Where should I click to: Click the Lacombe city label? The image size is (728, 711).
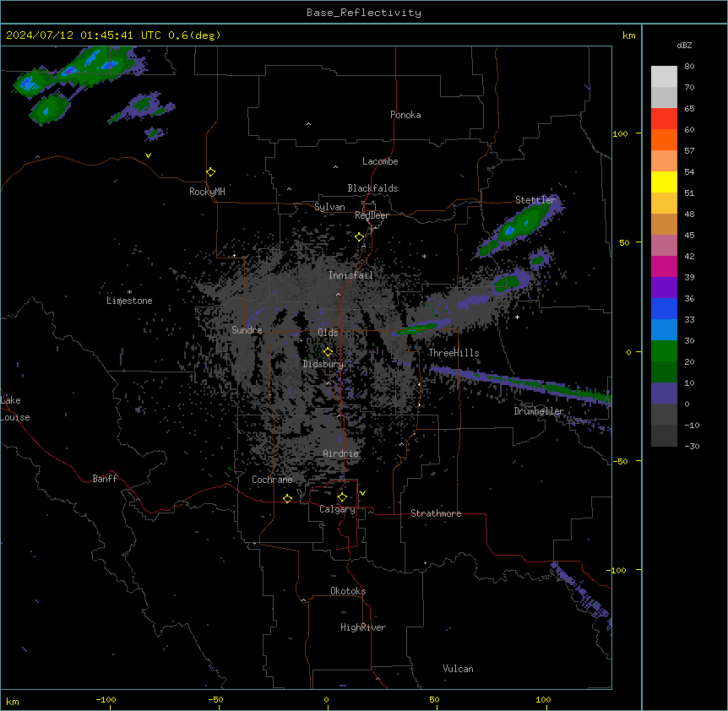click(380, 161)
